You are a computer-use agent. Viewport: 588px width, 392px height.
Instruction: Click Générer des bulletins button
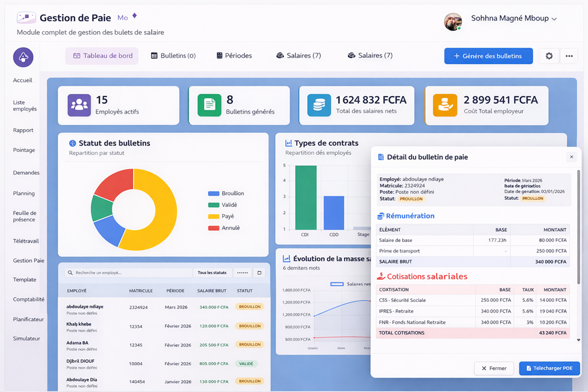click(x=488, y=56)
